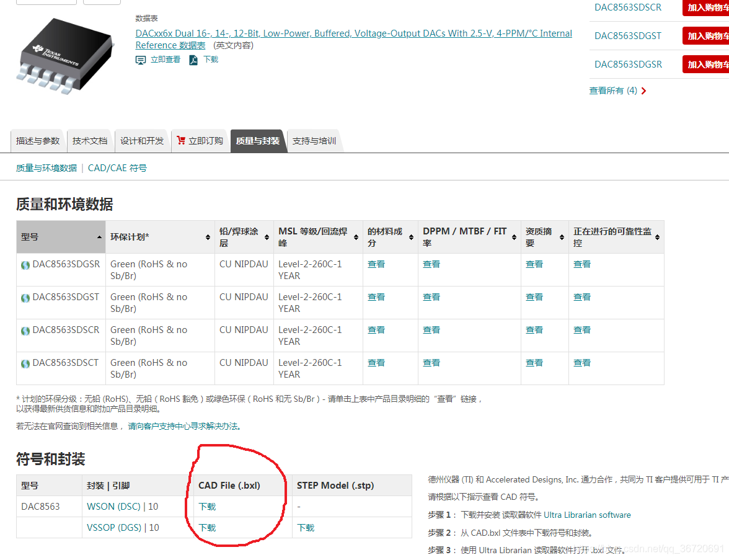Add DAC8563SDSCR to cart
Screen dimensions: 729x560
click(705, 7)
